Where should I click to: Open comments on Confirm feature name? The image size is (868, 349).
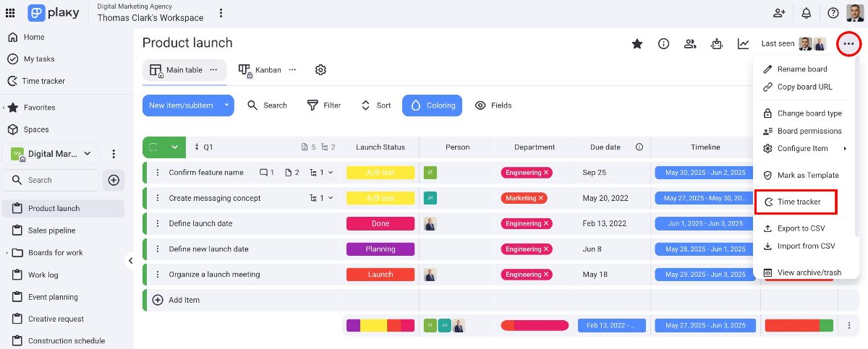point(267,173)
